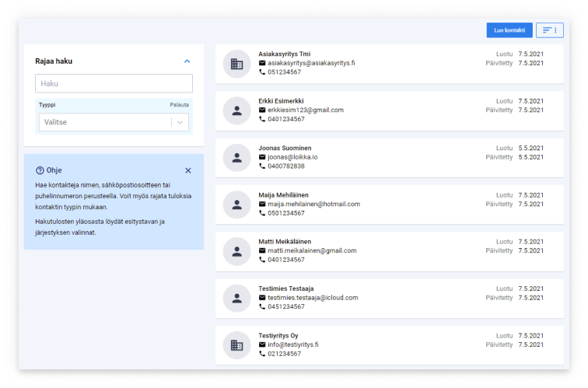The image size is (588, 388).
Task: Click Erkki Esimerkki person avatar
Action: click(236, 111)
